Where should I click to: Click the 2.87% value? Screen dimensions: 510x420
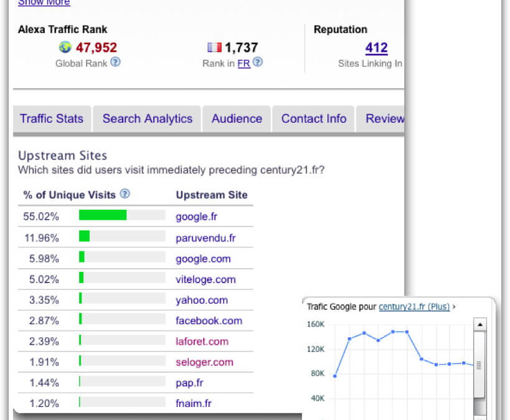coord(44,321)
